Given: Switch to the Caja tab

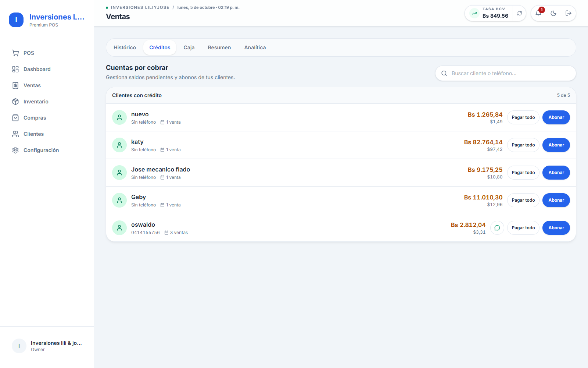Looking at the screenshot, I should point(189,47).
